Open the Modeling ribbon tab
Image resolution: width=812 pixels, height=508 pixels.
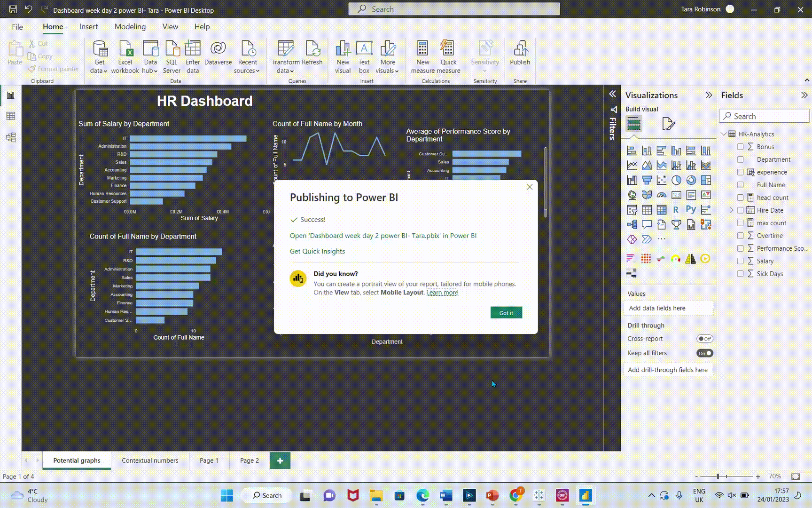[x=130, y=27]
